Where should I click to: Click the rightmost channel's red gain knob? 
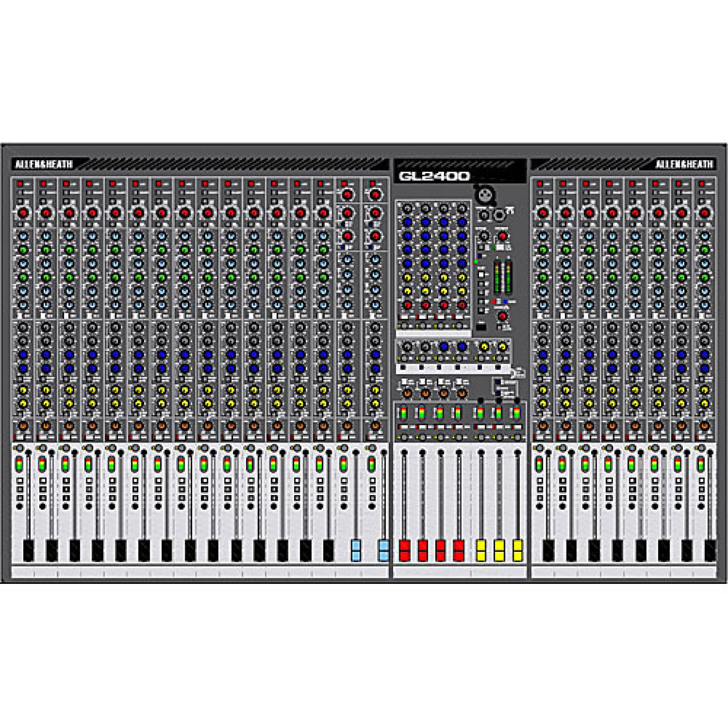tap(704, 213)
